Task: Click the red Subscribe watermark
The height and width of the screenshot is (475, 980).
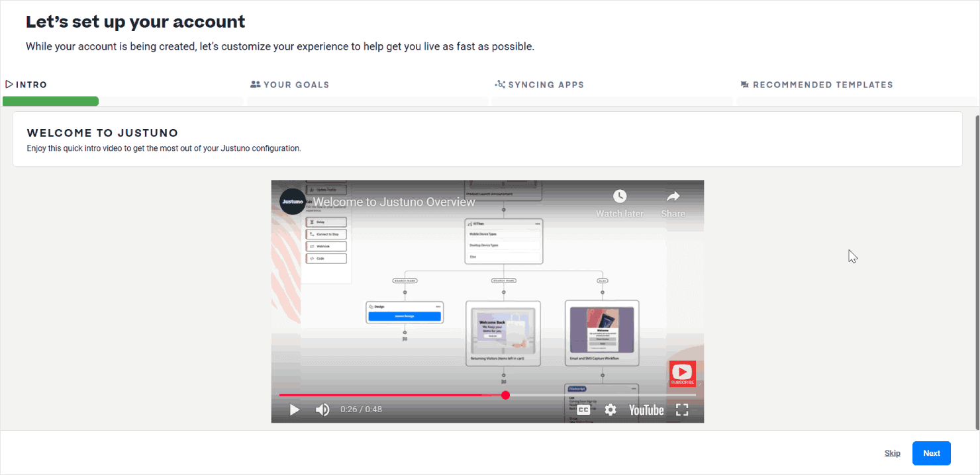Action: (x=682, y=374)
